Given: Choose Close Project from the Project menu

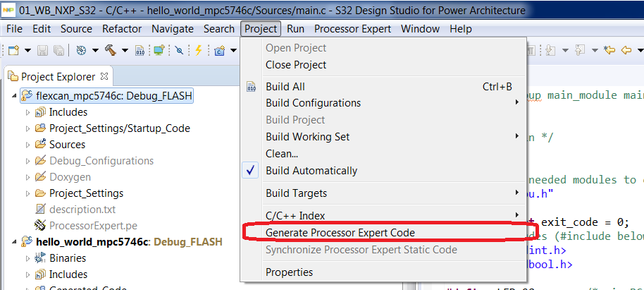Looking at the screenshot, I should point(296,65).
